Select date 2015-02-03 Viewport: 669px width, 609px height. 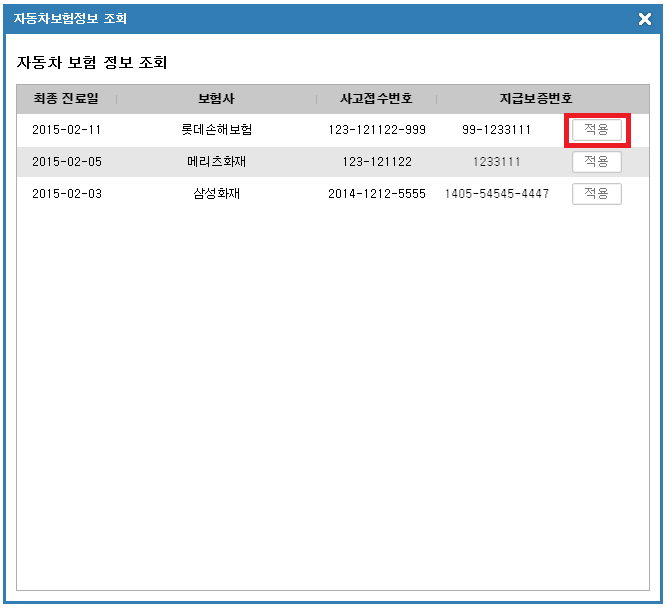tap(67, 194)
